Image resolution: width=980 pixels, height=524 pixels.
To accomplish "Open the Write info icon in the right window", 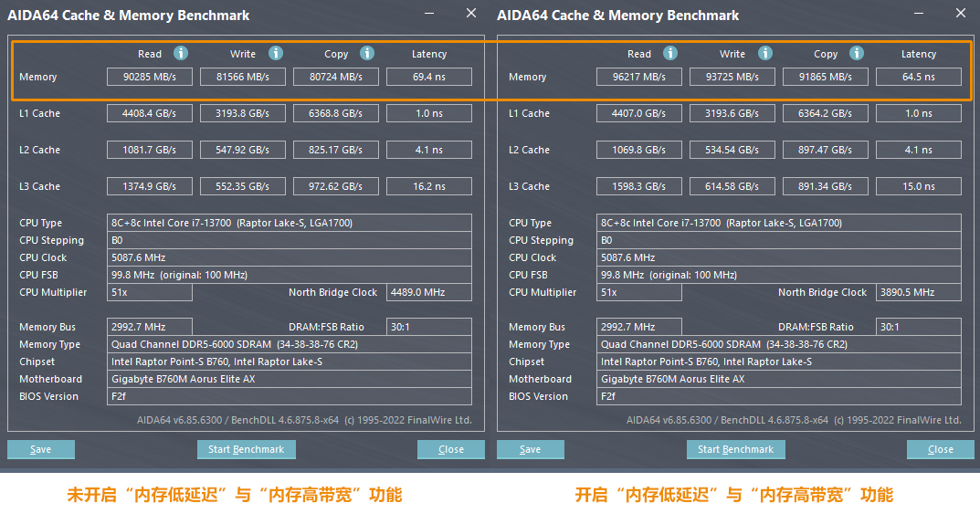I will [x=765, y=54].
